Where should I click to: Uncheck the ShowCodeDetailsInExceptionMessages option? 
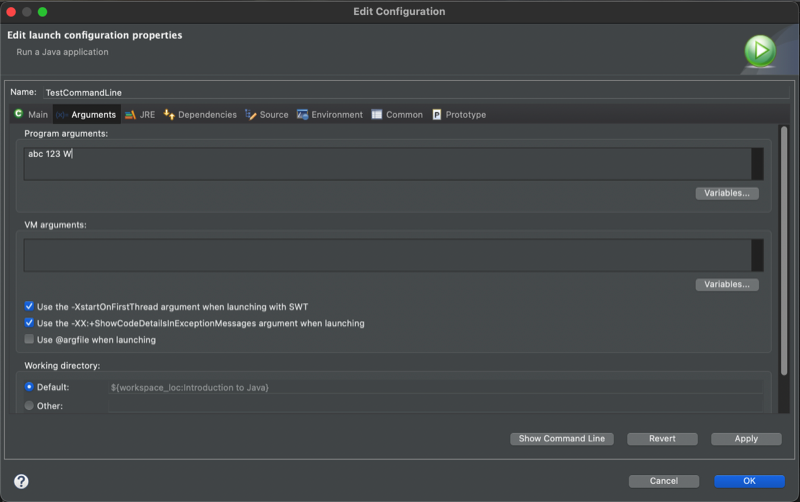[x=29, y=323]
